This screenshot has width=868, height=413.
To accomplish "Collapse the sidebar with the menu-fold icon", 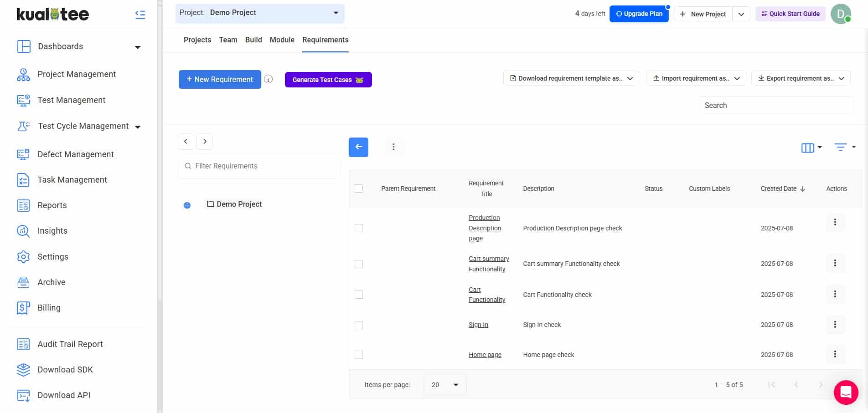I will (x=140, y=15).
